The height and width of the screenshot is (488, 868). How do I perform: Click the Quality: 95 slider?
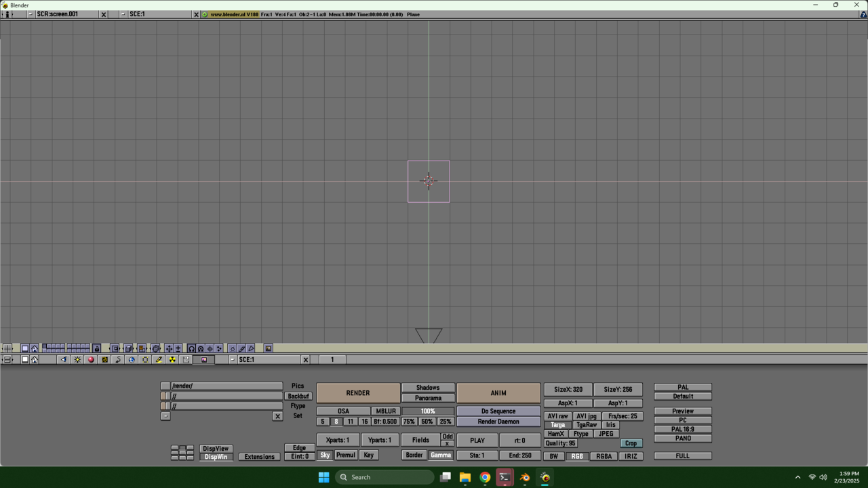560,443
